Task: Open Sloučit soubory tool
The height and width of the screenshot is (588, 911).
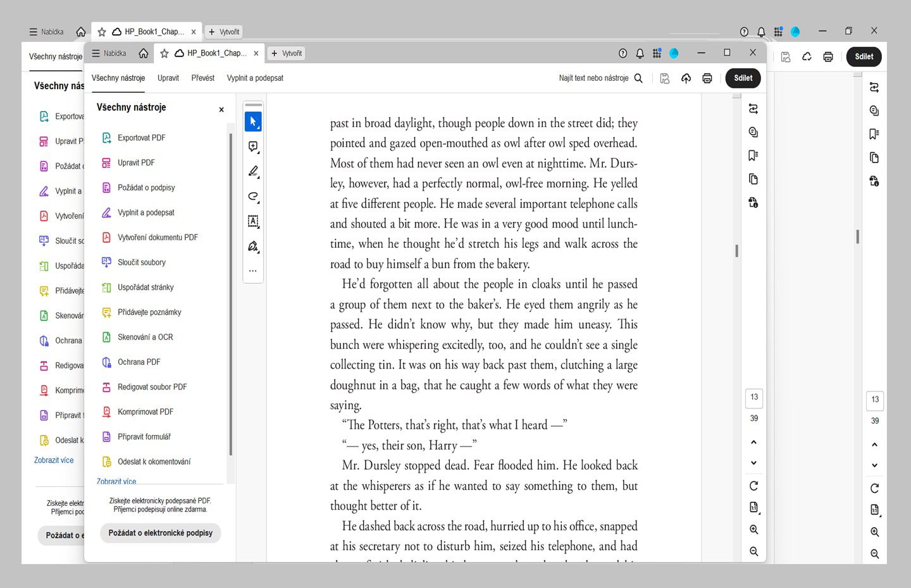Action: 133,262
